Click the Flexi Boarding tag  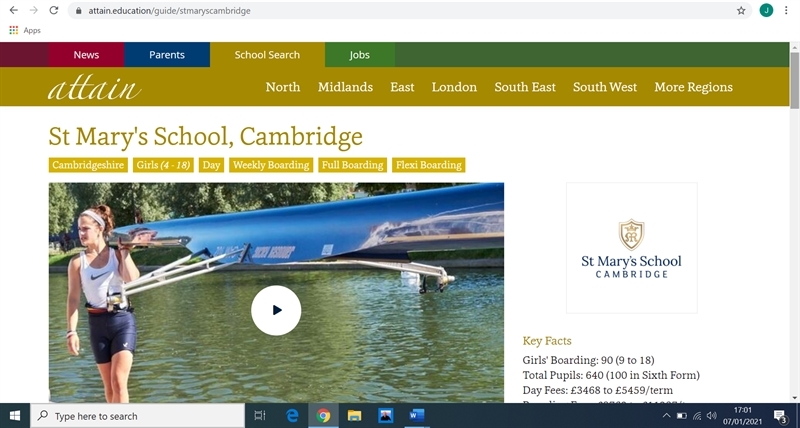click(429, 165)
